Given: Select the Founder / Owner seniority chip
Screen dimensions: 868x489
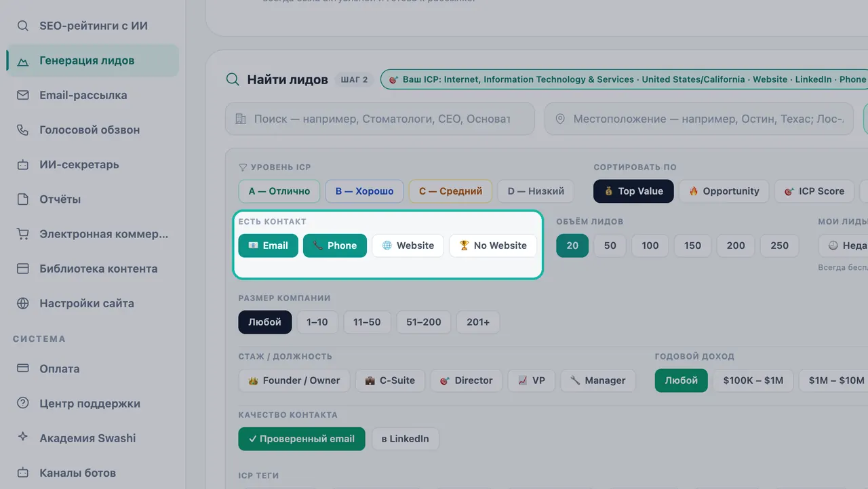Looking at the screenshot, I should 294,380.
